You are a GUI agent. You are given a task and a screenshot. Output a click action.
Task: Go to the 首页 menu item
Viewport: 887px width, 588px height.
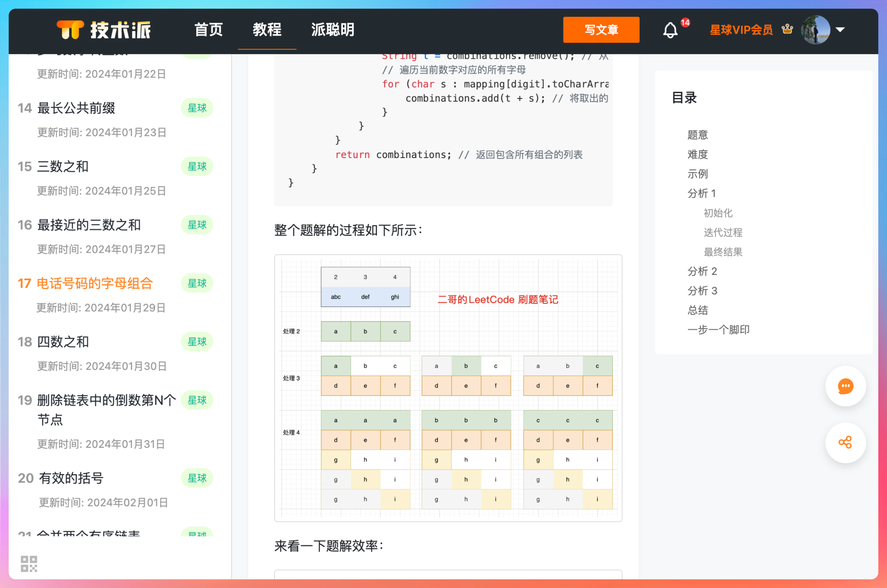click(209, 30)
